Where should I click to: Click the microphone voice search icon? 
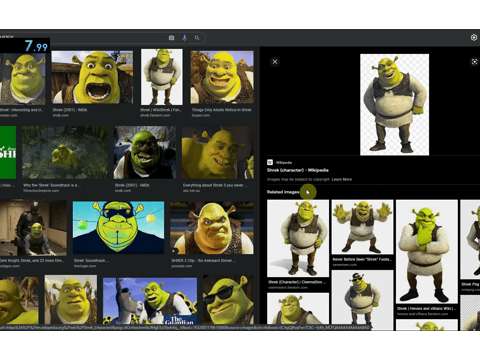tap(184, 38)
